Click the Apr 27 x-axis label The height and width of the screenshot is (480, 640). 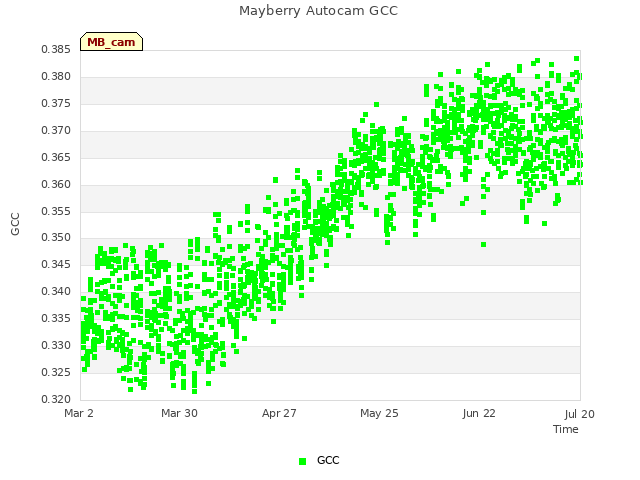(x=279, y=413)
